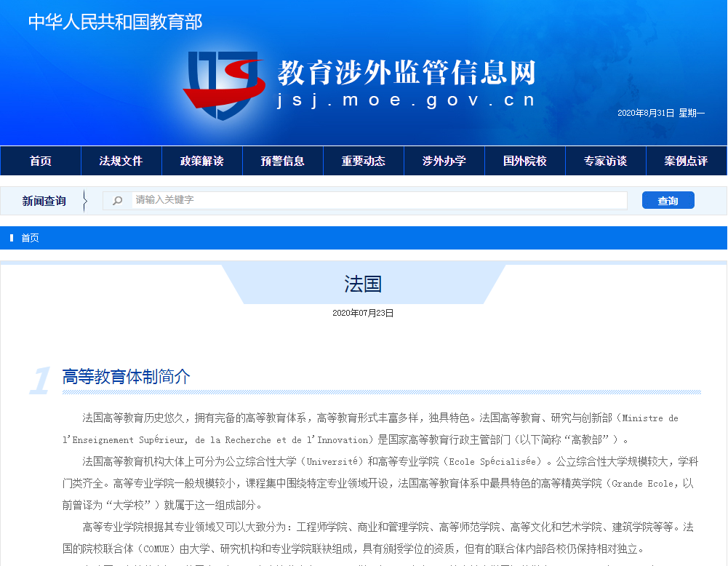Select the 法规文件 navigation tab

121,160
